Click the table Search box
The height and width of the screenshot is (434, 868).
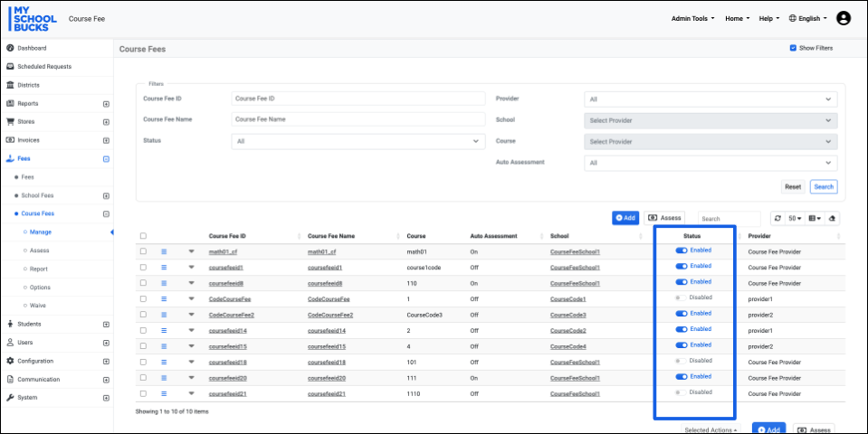[730, 219]
